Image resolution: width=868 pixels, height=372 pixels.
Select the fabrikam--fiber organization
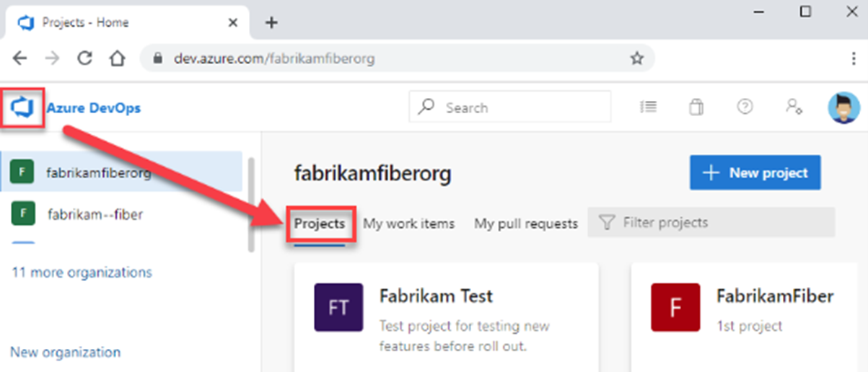click(94, 214)
